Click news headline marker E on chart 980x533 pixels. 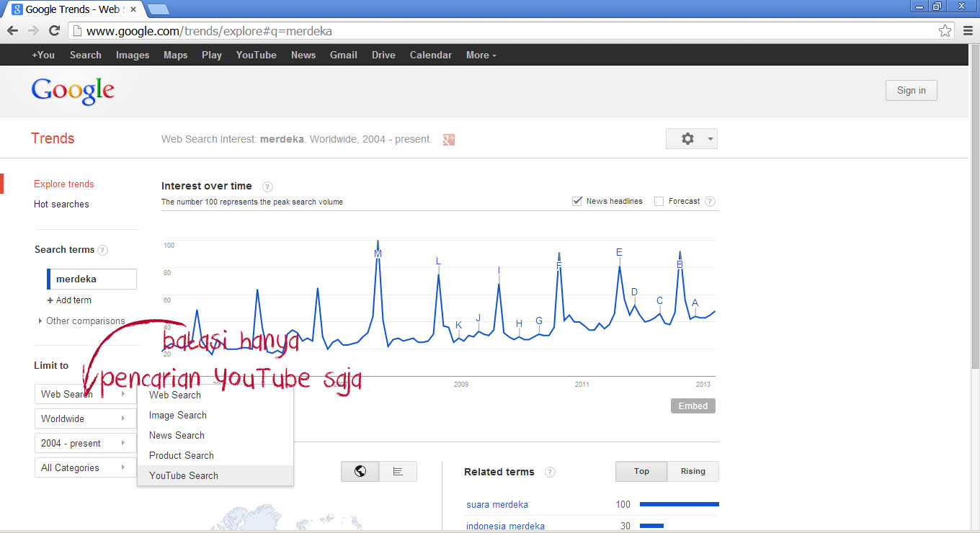tap(619, 252)
